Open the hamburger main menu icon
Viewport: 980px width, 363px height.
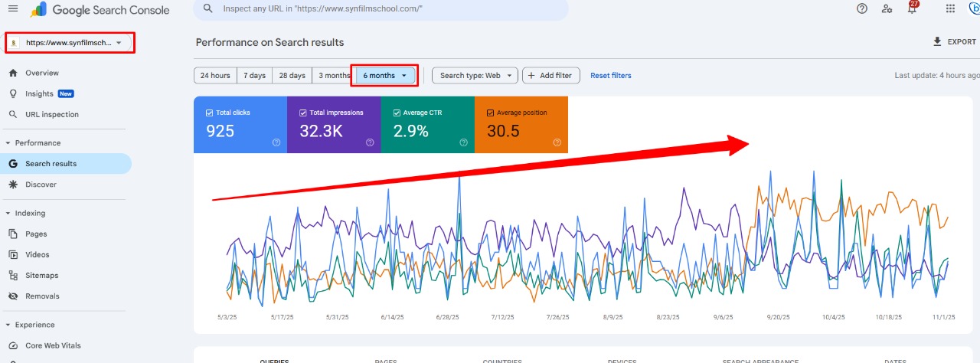pos(13,9)
